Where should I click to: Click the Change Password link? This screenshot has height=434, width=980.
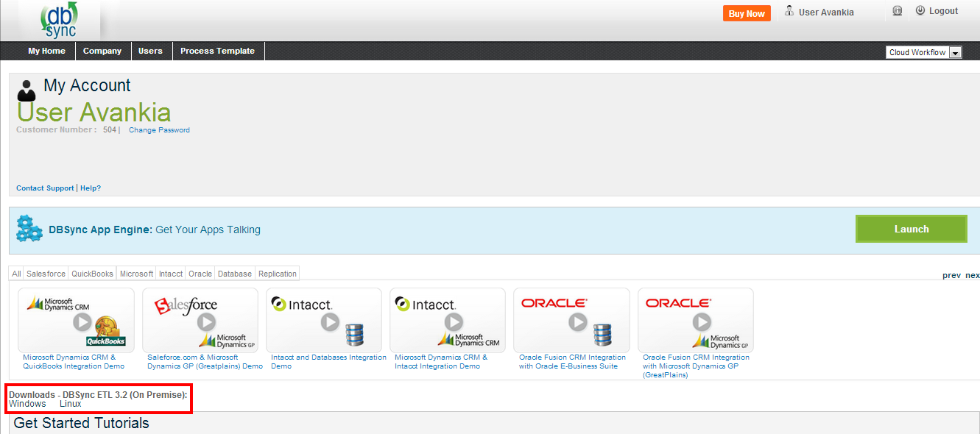coord(159,130)
